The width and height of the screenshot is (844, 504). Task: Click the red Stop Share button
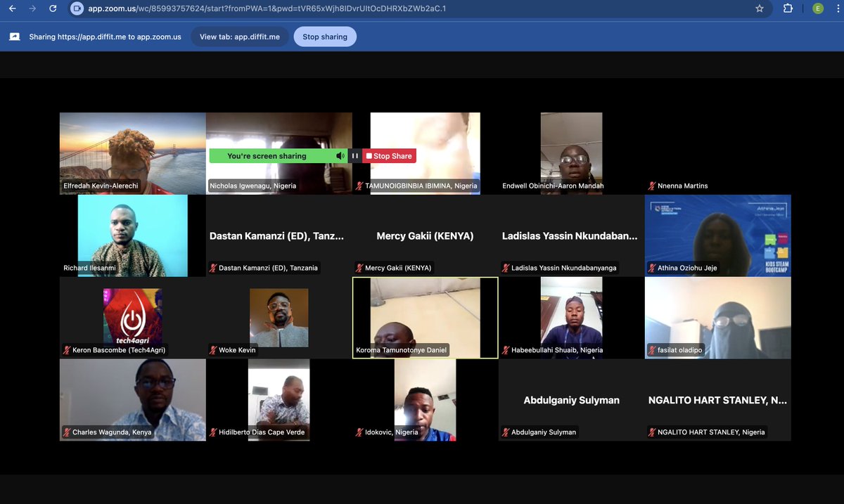click(x=389, y=156)
